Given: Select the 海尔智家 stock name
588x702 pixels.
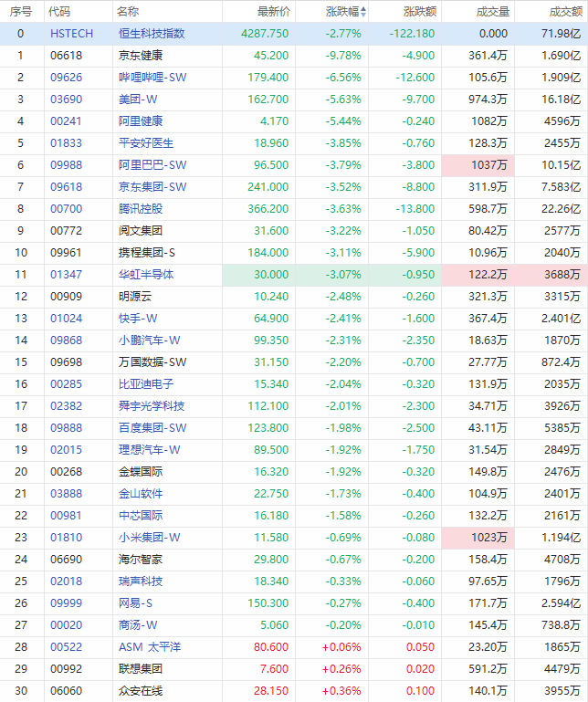Looking at the screenshot, I should coord(141,560).
